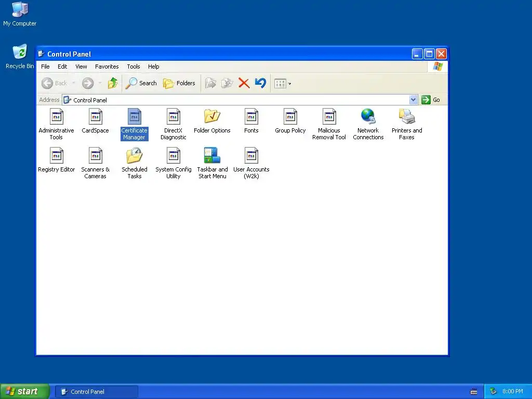This screenshot has height=399, width=532.
Task: Select the CardSpace applet icon
Action: point(96,117)
